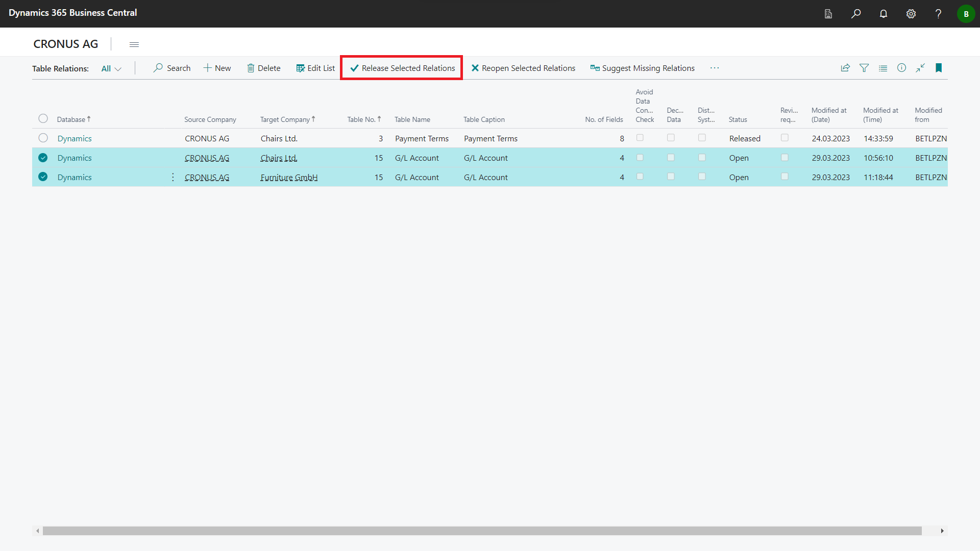980x551 pixels.
Task: Open Edit List mode
Action: tap(315, 68)
